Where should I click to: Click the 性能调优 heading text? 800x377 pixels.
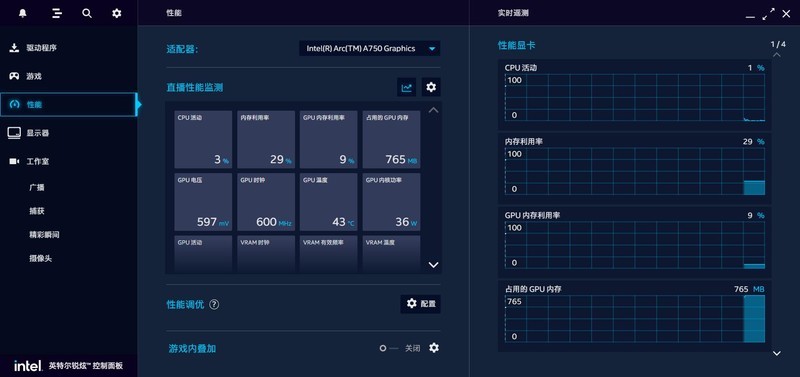185,305
